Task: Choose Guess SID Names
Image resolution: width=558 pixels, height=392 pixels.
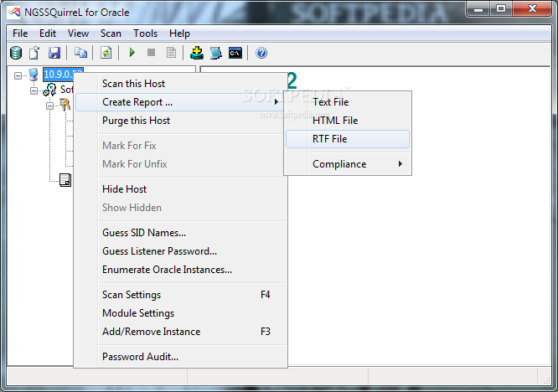Action: pyautogui.click(x=181, y=233)
